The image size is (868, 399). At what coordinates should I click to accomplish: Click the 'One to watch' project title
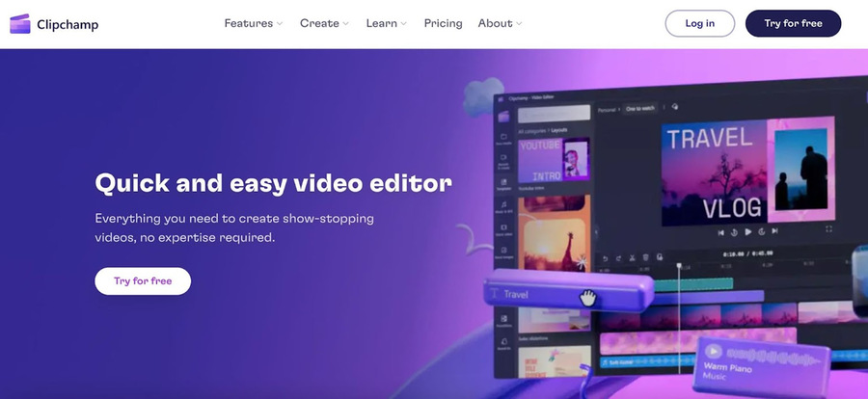640,109
